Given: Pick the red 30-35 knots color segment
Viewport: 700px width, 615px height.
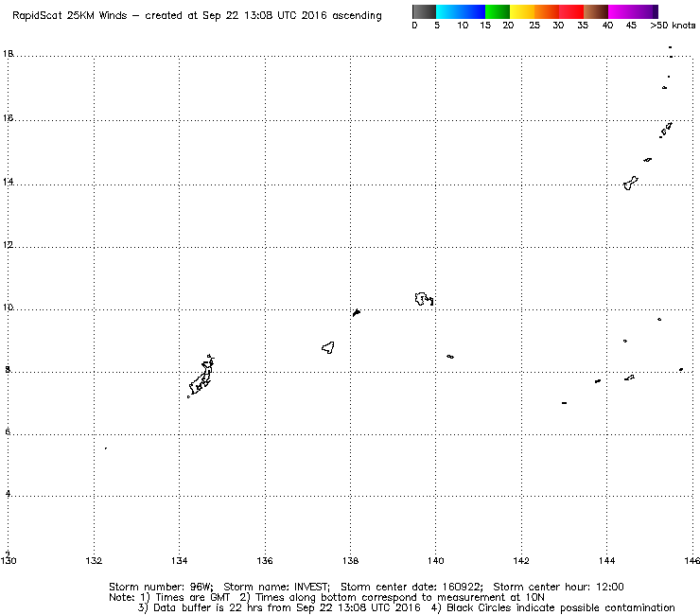Looking at the screenshot, I should 571,11.
